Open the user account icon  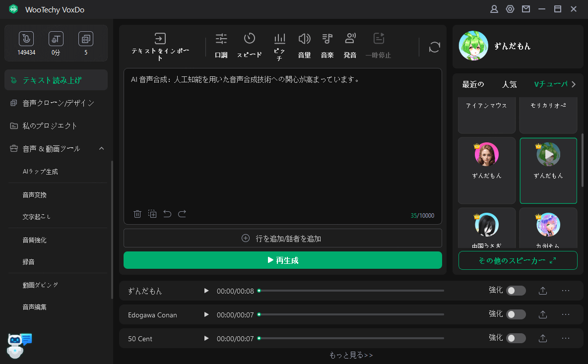click(494, 9)
